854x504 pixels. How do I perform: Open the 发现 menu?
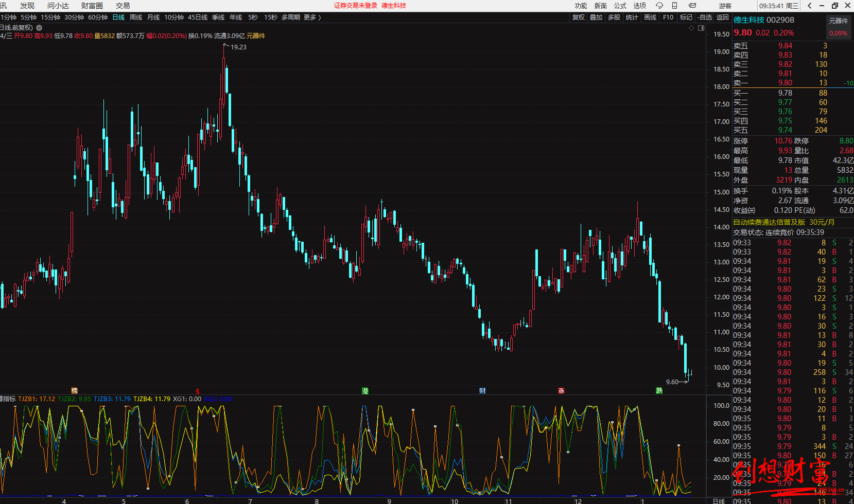(x=27, y=6)
